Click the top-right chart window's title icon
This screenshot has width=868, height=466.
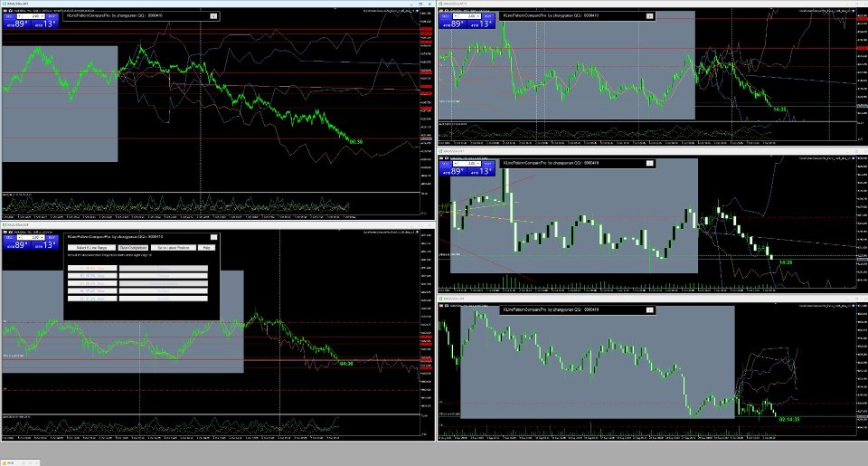(x=440, y=4)
